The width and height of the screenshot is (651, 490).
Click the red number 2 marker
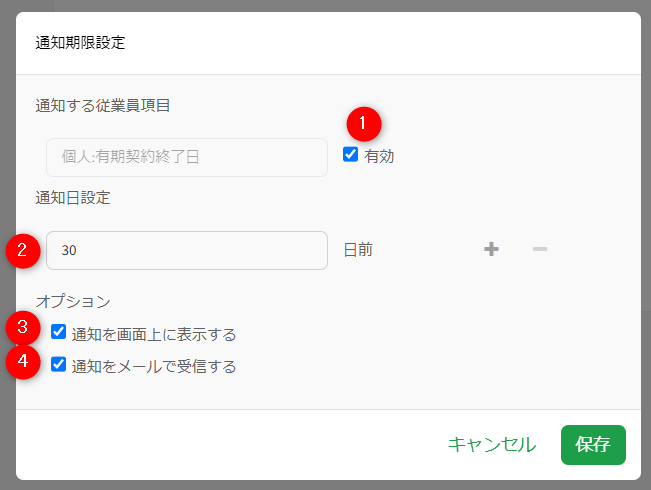coord(22,250)
